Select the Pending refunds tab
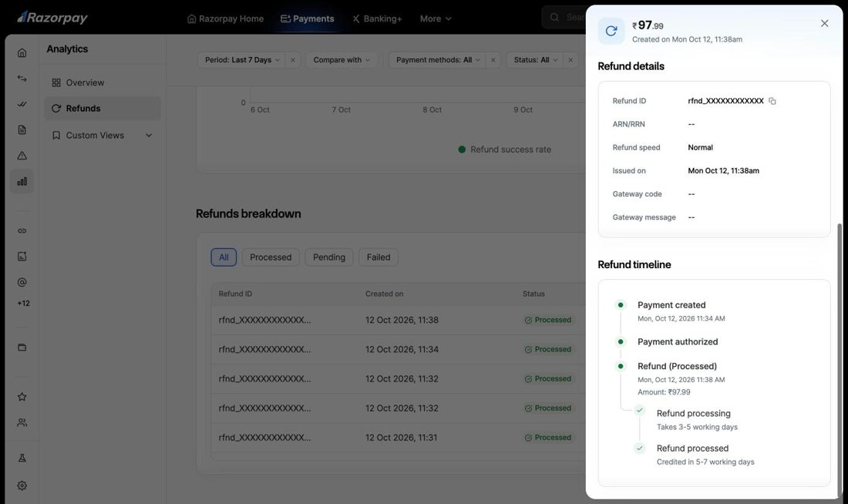 (329, 257)
